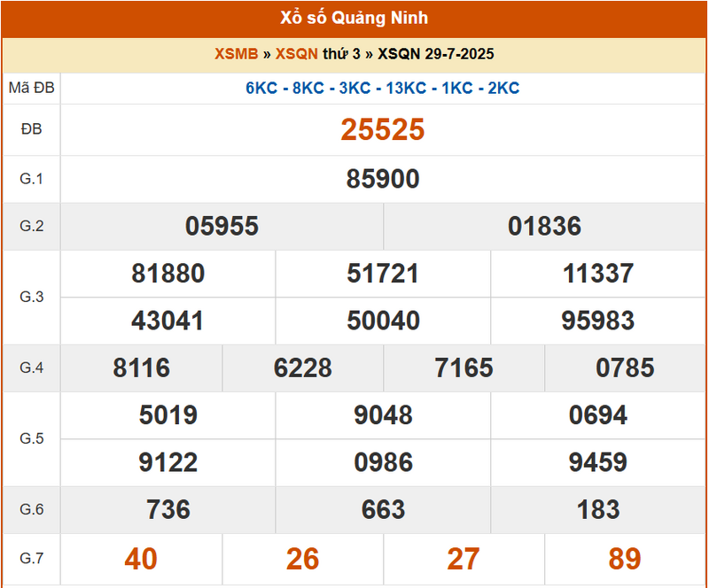Click G.3 number 51721
The width and height of the screenshot is (709, 588).
383,274
